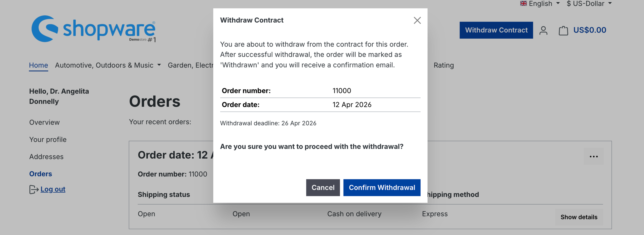
Task: Open the user account icon
Action: pyautogui.click(x=543, y=30)
